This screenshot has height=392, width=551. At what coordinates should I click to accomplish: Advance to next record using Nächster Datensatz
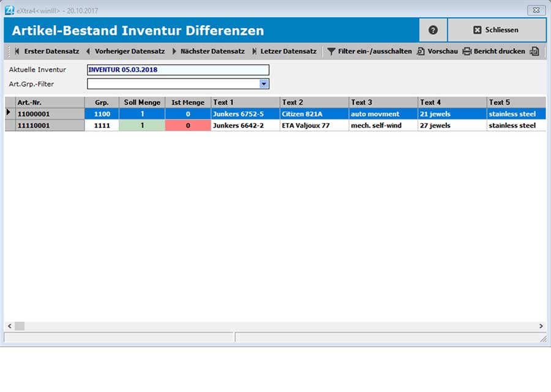coord(208,51)
